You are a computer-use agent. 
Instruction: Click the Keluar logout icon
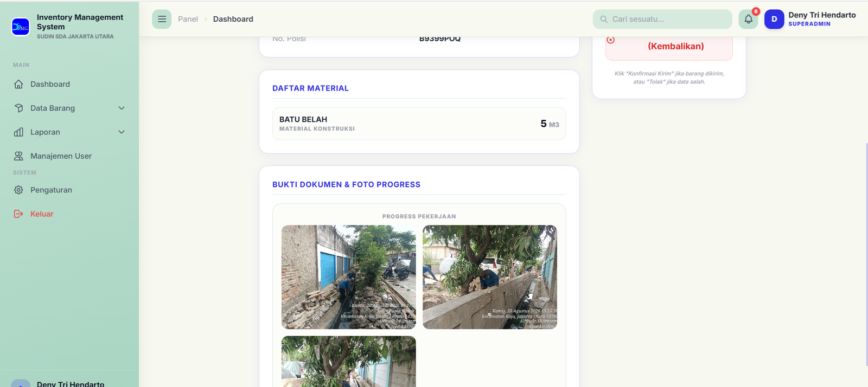point(18,214)
